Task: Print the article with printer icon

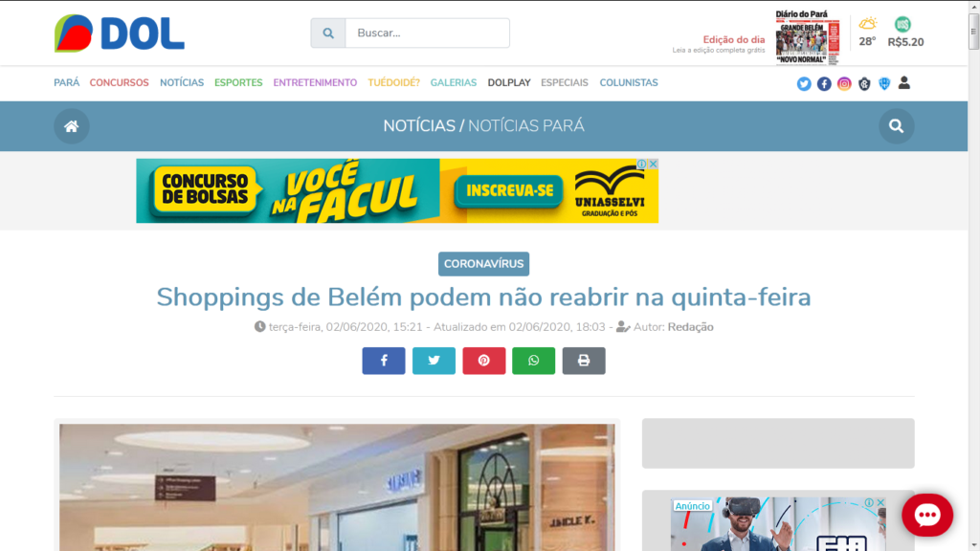Action: click(584, 361)
